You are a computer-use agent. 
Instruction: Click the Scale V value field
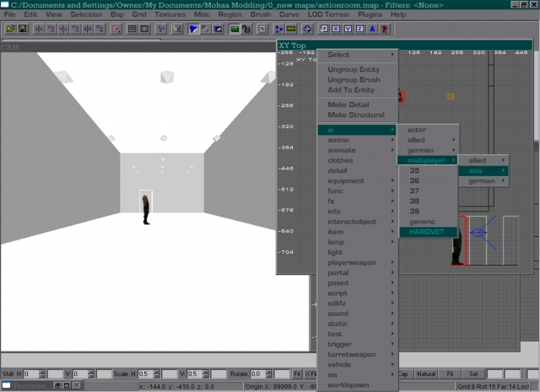coord(195,373)
